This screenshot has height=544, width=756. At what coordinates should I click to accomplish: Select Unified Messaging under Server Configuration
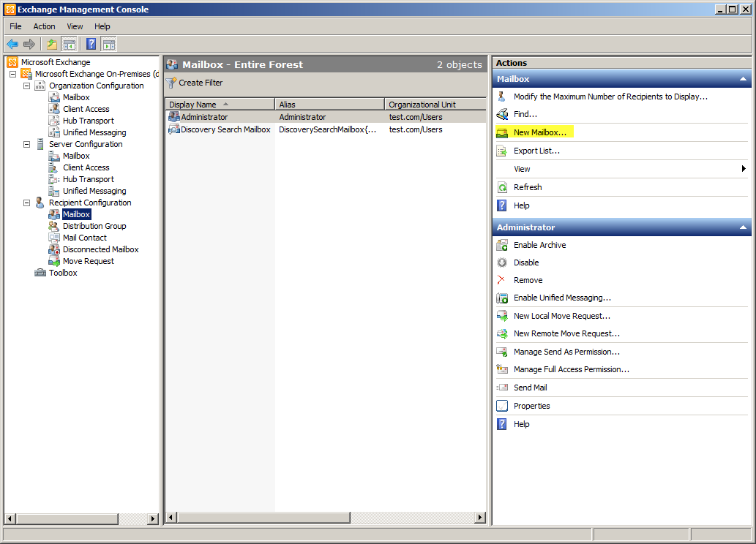coord(94,192)
